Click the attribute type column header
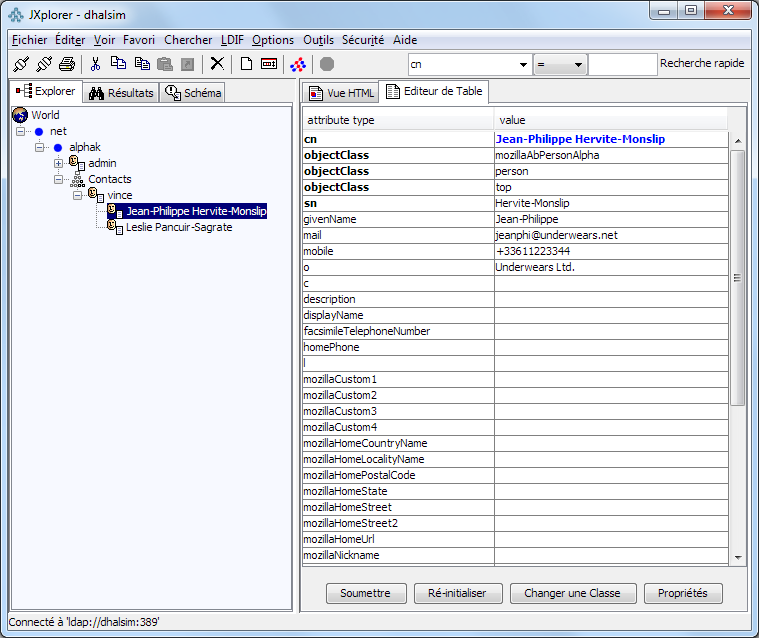Image resolution: width=759 pixels, height=638 pixels. click(x=399, y=120)
